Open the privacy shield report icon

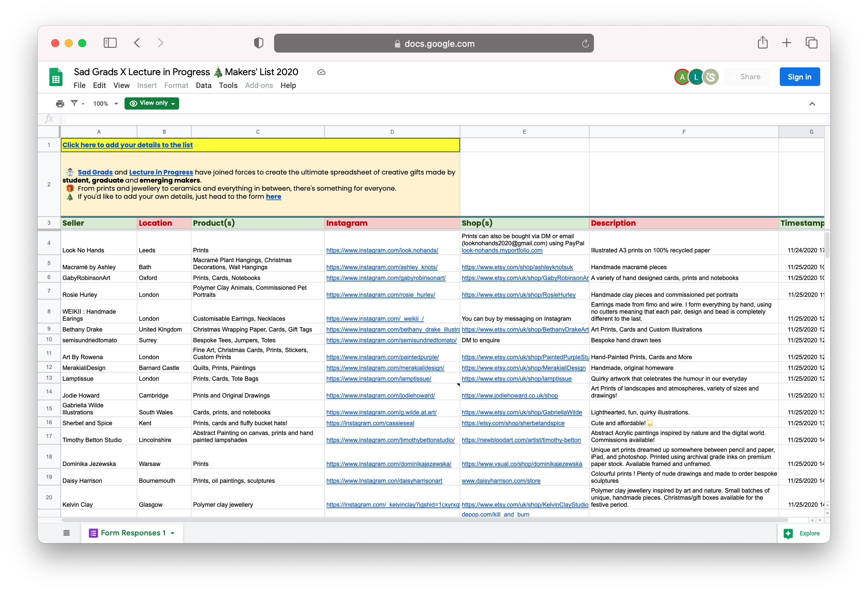pos(259,43)
